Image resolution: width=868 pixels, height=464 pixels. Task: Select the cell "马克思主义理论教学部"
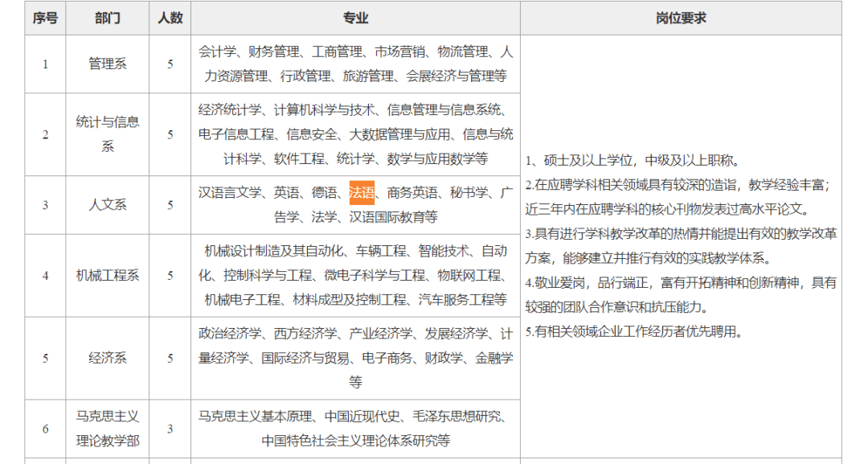point(108,429)
